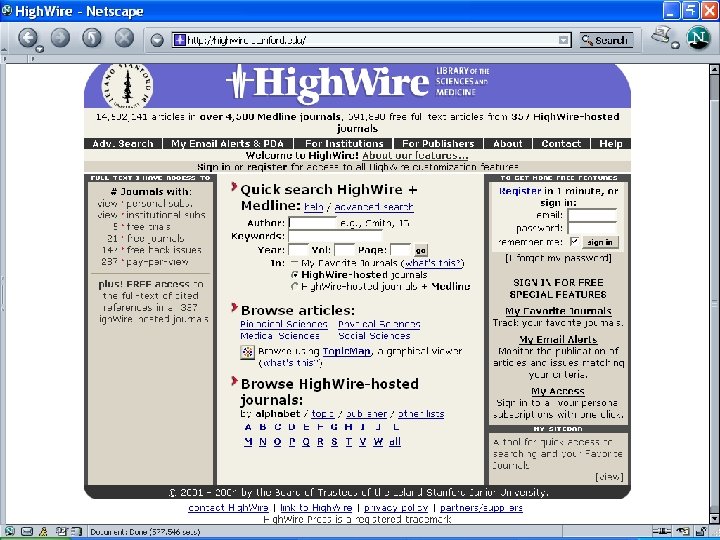Click the Register link in sign-in box
This screenshot has height=540, width=720.
[x=520, y=191]
